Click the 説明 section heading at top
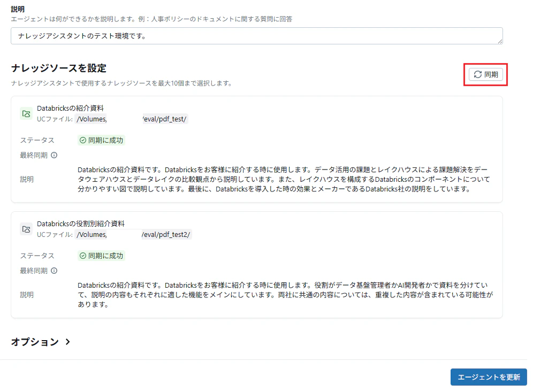This screenshot has height=392, width=533. pos(18,9)
